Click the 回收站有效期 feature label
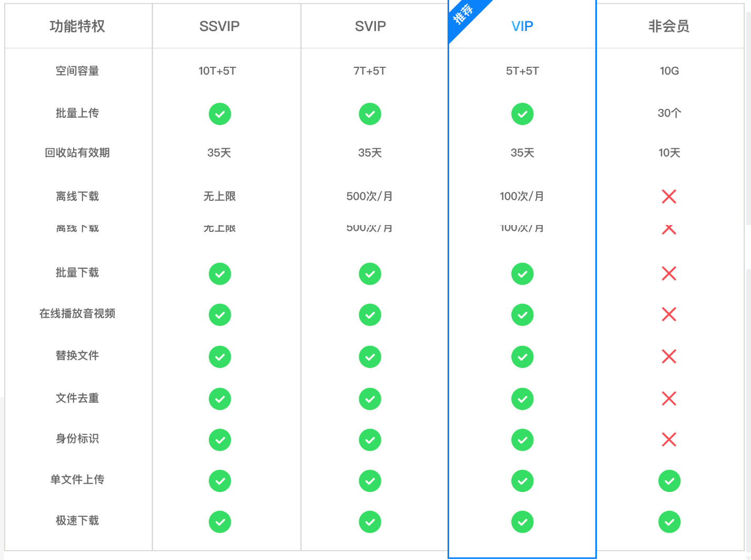This screenshot has height=560, width=751. tap(77, 153)
